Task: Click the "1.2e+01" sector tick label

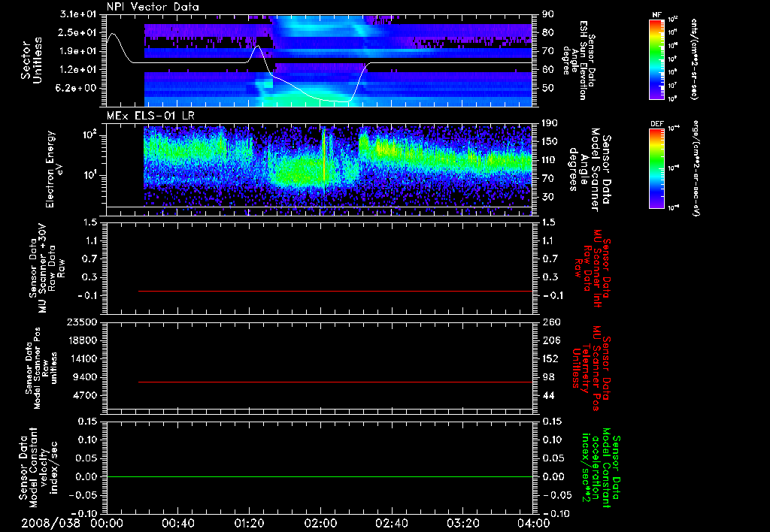Action: pyautogui.click(x=79, y=70)
